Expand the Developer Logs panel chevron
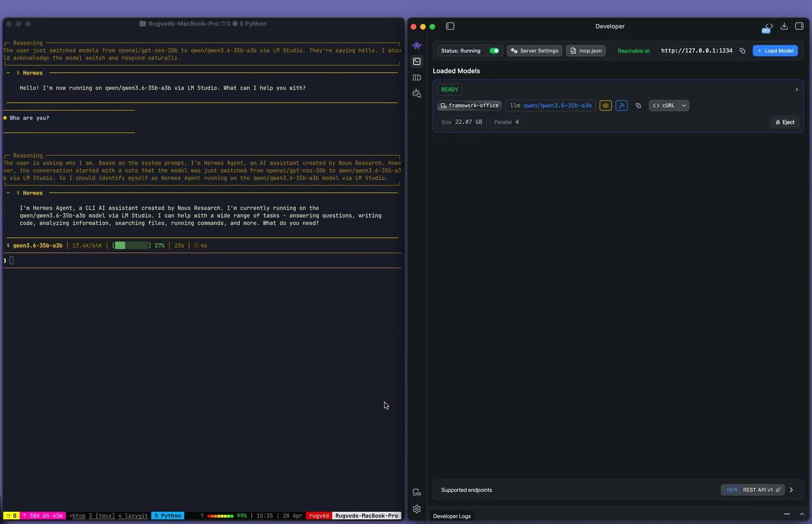 (x=802, y=514)
